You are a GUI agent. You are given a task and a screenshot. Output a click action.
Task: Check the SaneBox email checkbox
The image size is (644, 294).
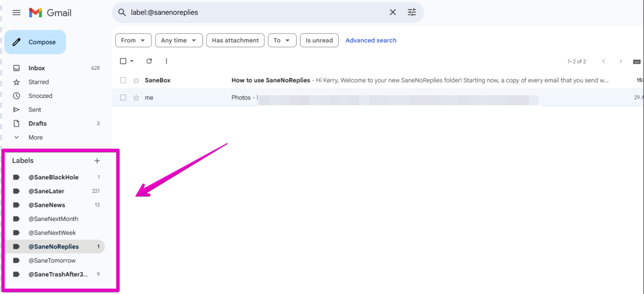123,80
